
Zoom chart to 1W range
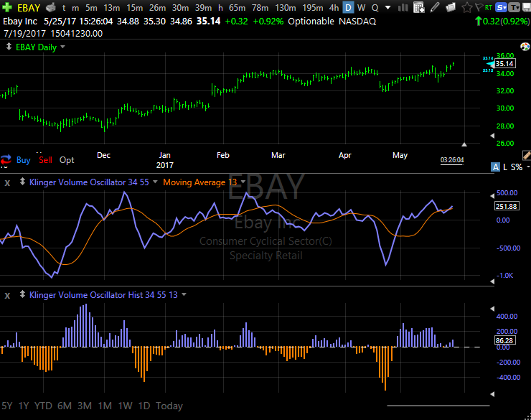tap(125, 406)
